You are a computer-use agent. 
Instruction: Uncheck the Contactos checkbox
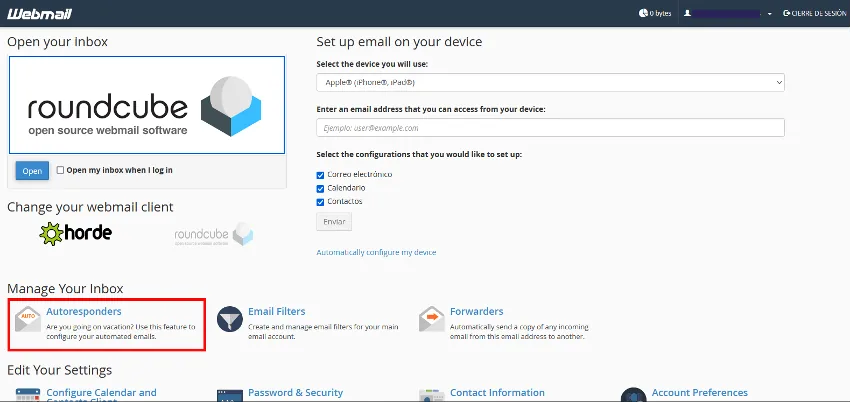(x=320, y=202)
